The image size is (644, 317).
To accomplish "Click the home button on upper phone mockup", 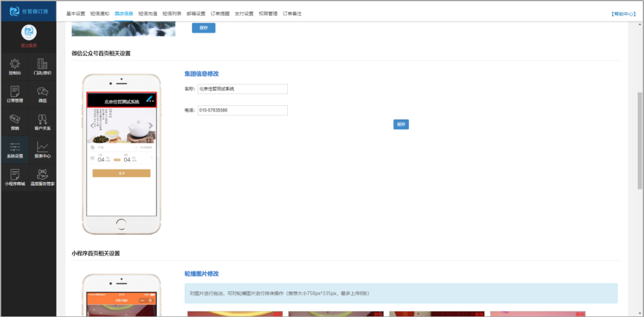I will coord(122,224).
